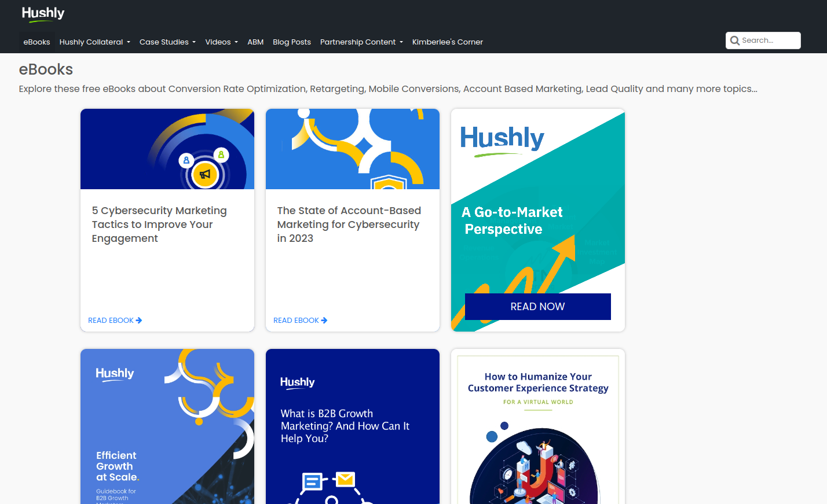827x504 pixels.
Task: Expand the Partnership Content dropdown
Action: [361, 42]
